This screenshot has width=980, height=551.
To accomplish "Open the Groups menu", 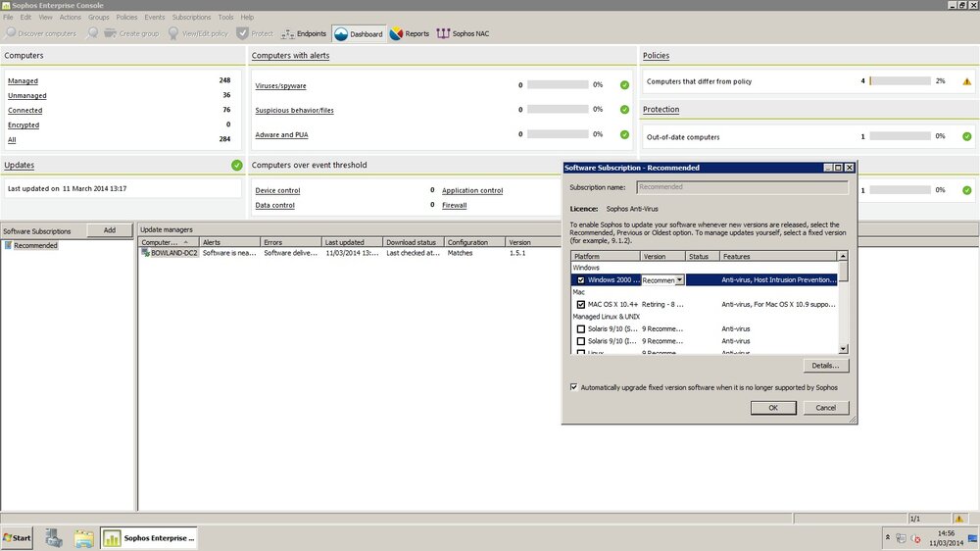I will [98, 17].
